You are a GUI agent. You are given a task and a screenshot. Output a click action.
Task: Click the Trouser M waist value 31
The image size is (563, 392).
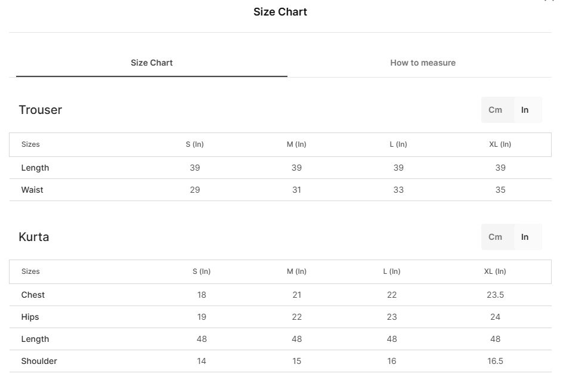click(x=296, y=190)
